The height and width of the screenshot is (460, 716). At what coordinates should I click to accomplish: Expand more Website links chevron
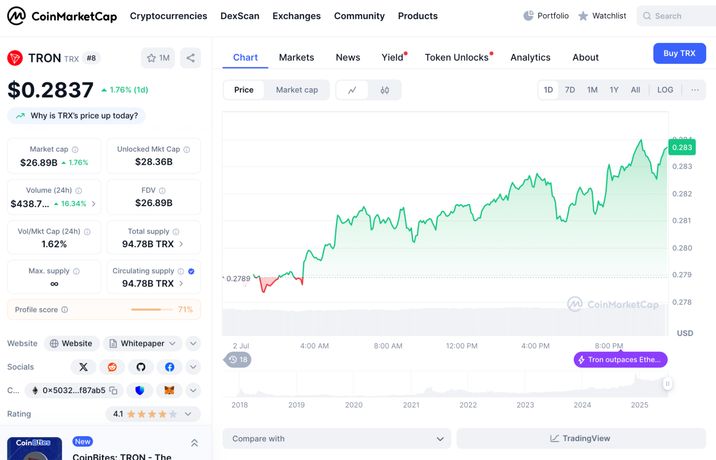tap(193, 344)
